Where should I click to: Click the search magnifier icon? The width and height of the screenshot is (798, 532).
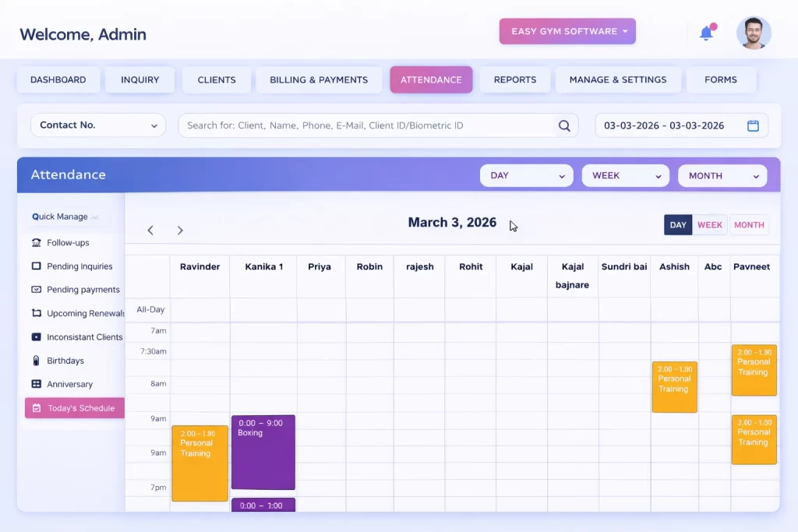564,125
